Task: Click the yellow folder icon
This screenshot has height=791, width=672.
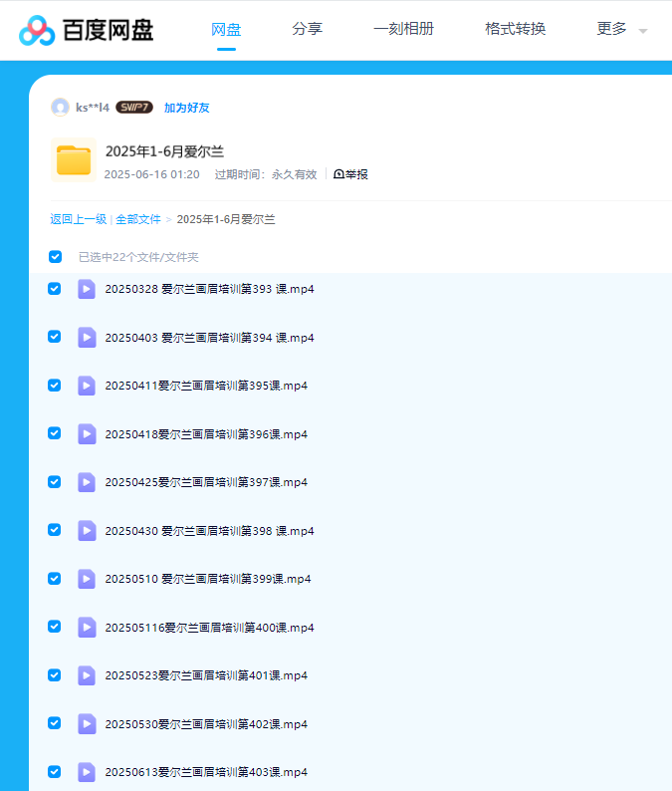Action: [73, 160]
